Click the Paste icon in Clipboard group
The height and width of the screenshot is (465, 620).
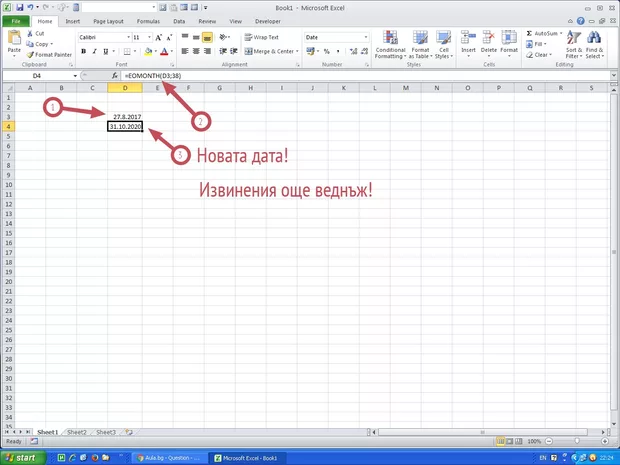(x=14, y=40)
